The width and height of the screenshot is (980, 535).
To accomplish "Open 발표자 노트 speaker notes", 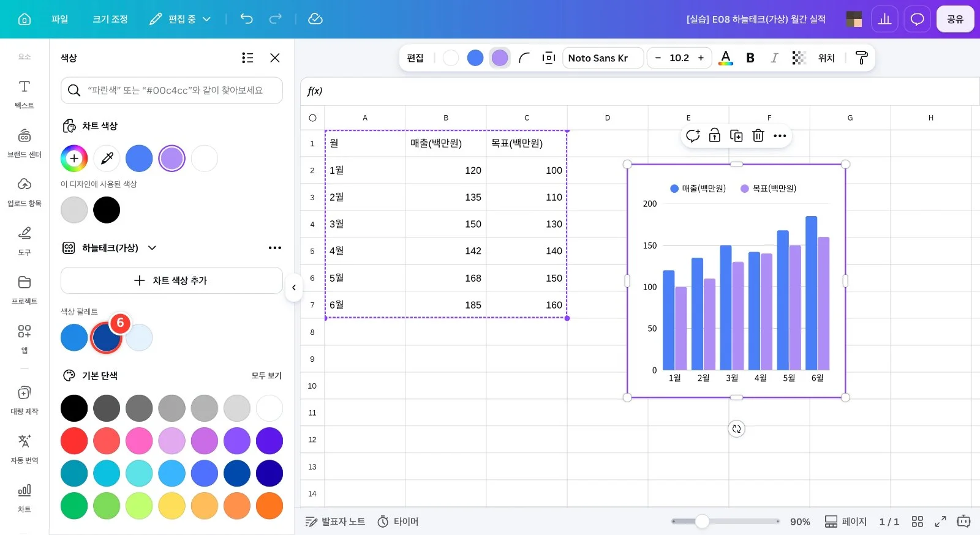I will pos(335,522).
